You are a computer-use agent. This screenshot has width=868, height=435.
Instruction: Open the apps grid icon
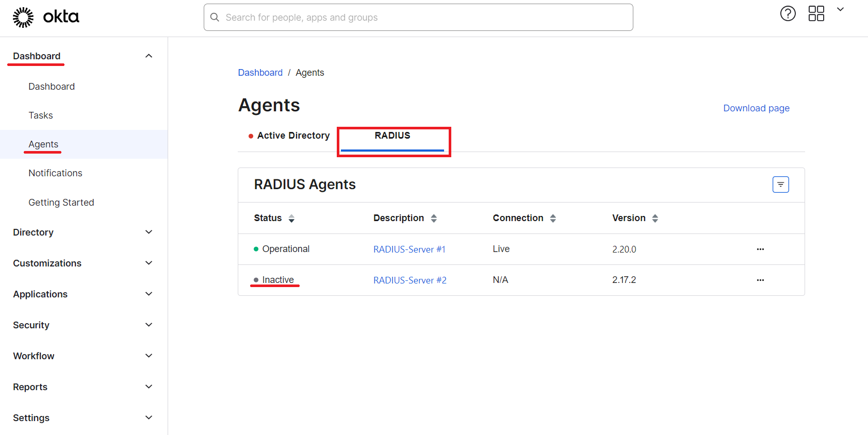pyautogui.click(x=816, y=14)
